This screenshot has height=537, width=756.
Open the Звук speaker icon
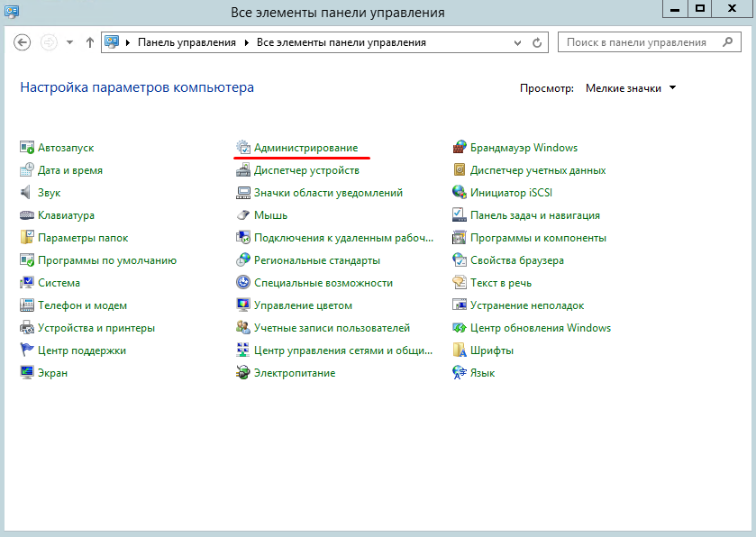(x=26, y=192)
